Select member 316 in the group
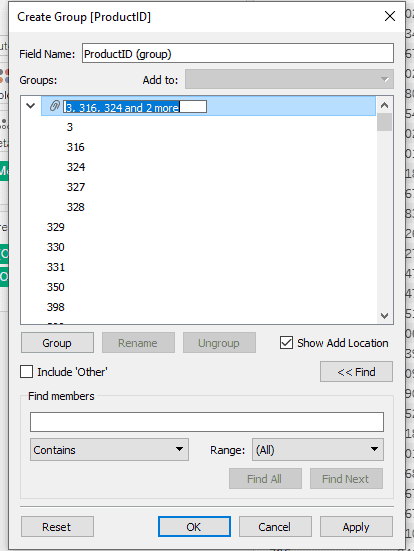414x551 pixels. tap(76, 147)
